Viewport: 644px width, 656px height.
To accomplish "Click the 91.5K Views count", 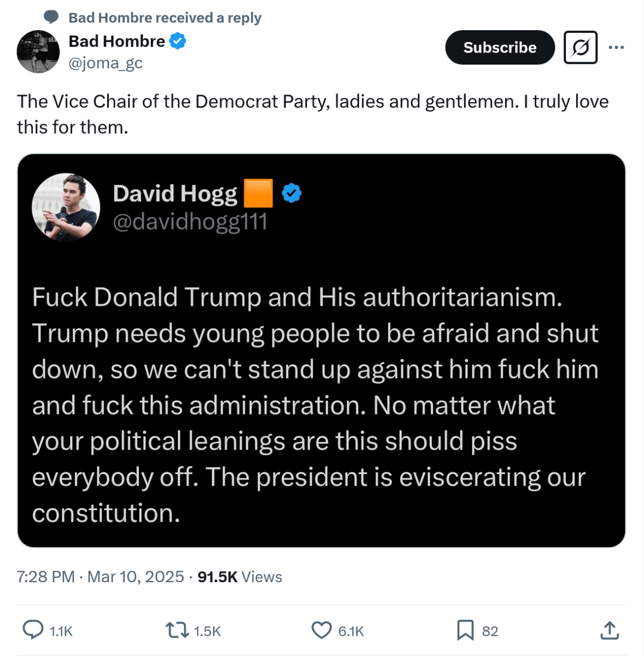I will tap(239, 577).
